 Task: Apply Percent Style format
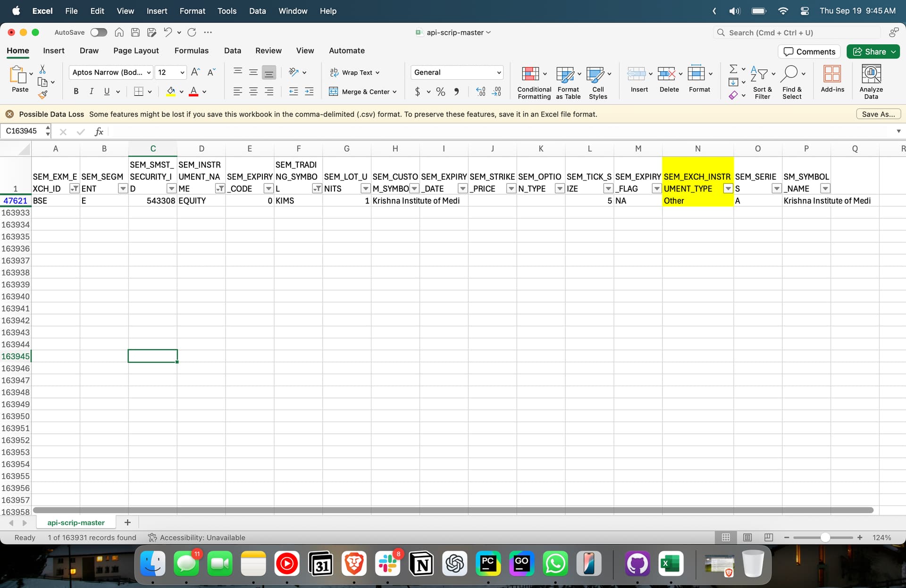(441, 91)
